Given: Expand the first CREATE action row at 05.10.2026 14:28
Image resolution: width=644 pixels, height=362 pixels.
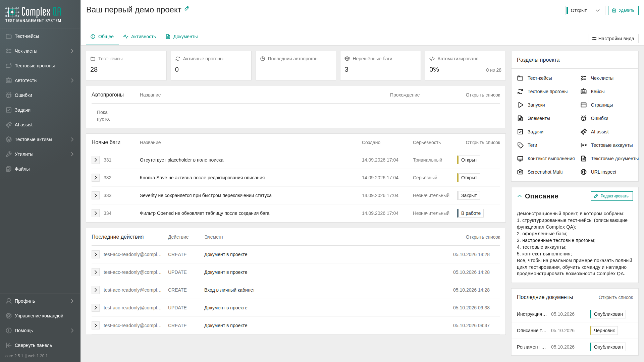Looking at the screenshot, I should (96, 254).
